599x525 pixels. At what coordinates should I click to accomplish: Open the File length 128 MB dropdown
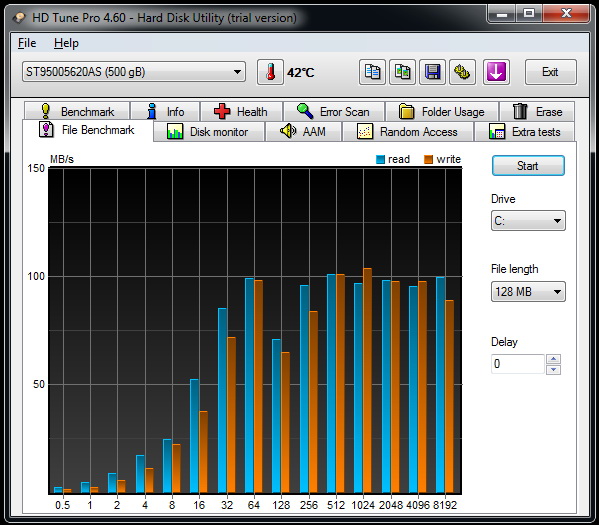[528, 292]
